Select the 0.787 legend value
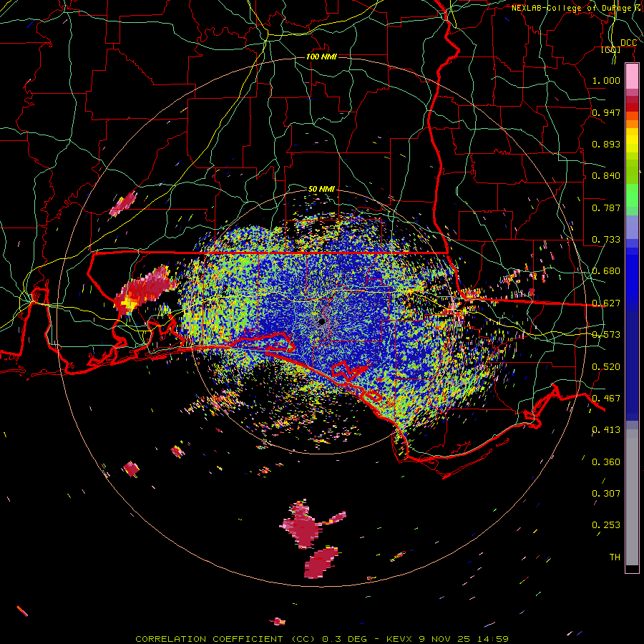Viewport: 644px width, 644px height. 606,208
